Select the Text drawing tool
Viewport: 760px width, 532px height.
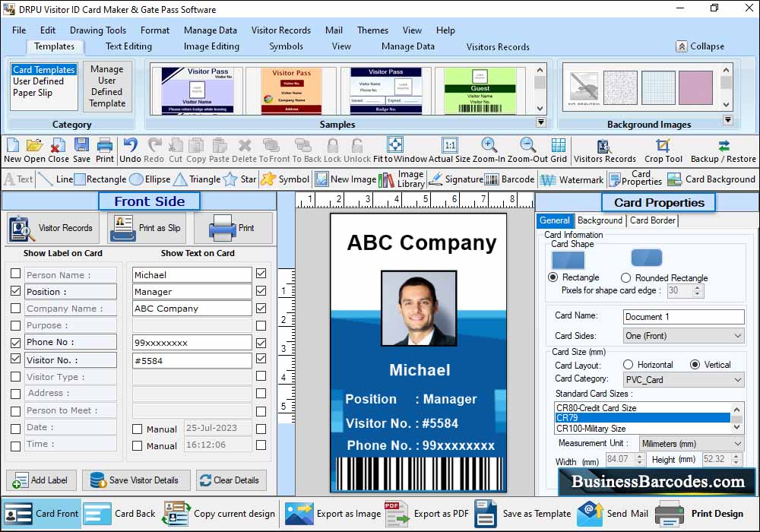click(x=18, y=179)
